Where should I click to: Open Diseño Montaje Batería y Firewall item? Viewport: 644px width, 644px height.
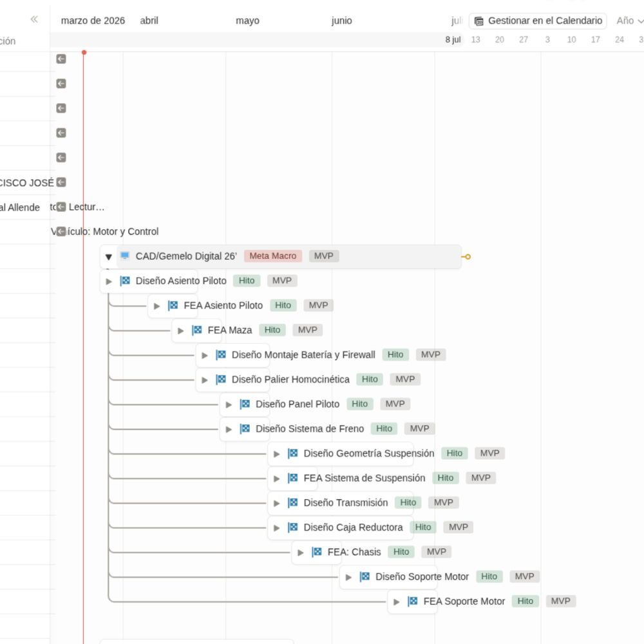click(x=303, y=355)
